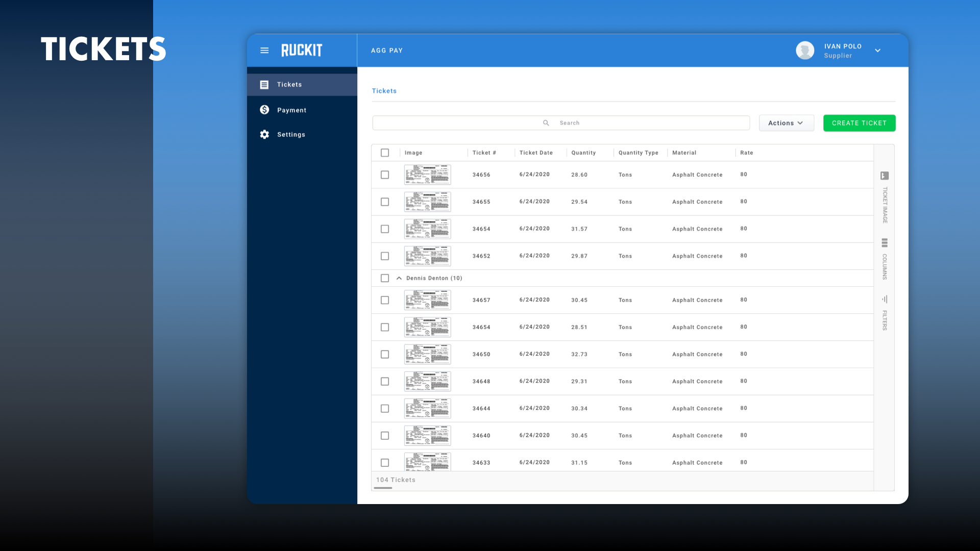Click Ivan Polo's profile avatar

click(x=805, y=51)
